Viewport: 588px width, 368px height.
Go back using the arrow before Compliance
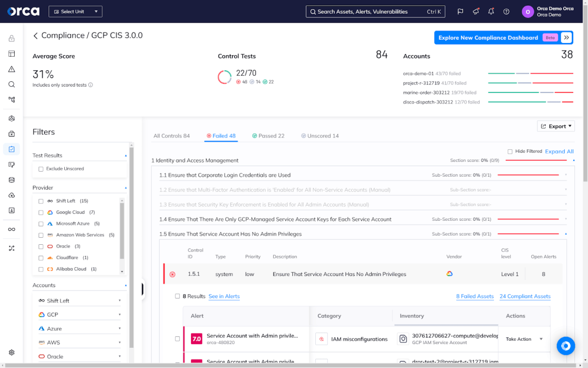tap(35, 35)
